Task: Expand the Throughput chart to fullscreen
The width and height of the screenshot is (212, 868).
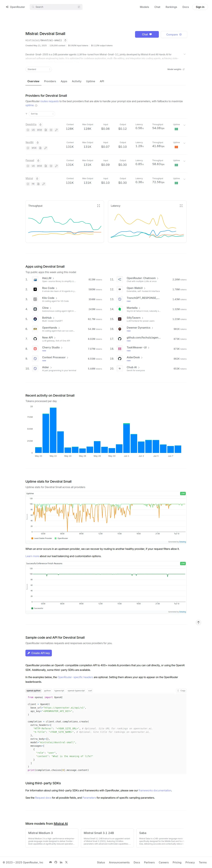Action: [x=98, y=206]
